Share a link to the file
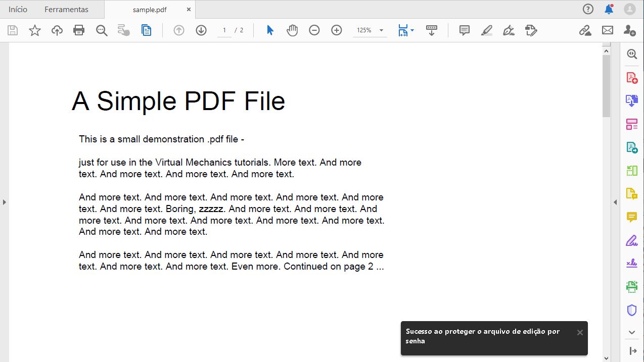644x362 pixels. (585, 30)
